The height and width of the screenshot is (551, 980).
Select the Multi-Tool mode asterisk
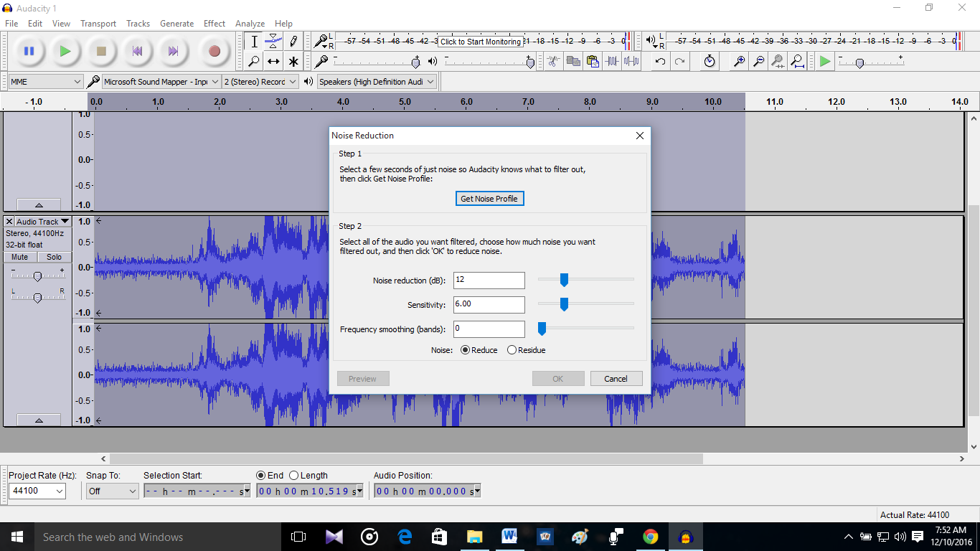(293, 61)
